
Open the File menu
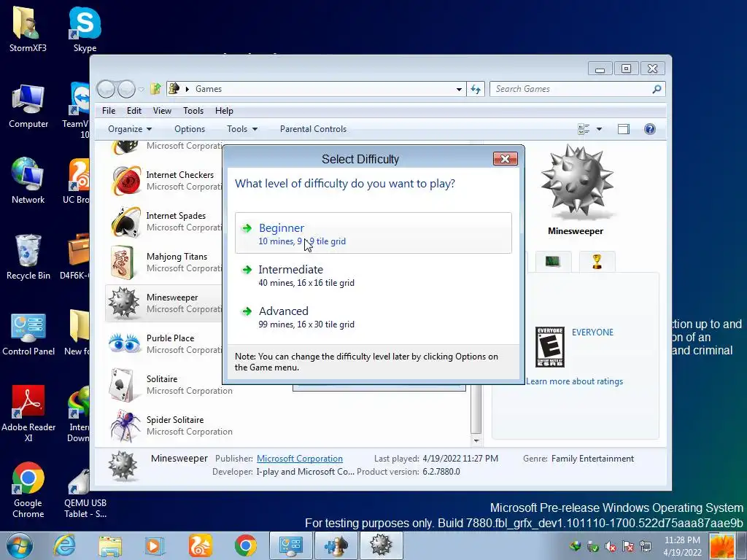(x=109, y=111)
